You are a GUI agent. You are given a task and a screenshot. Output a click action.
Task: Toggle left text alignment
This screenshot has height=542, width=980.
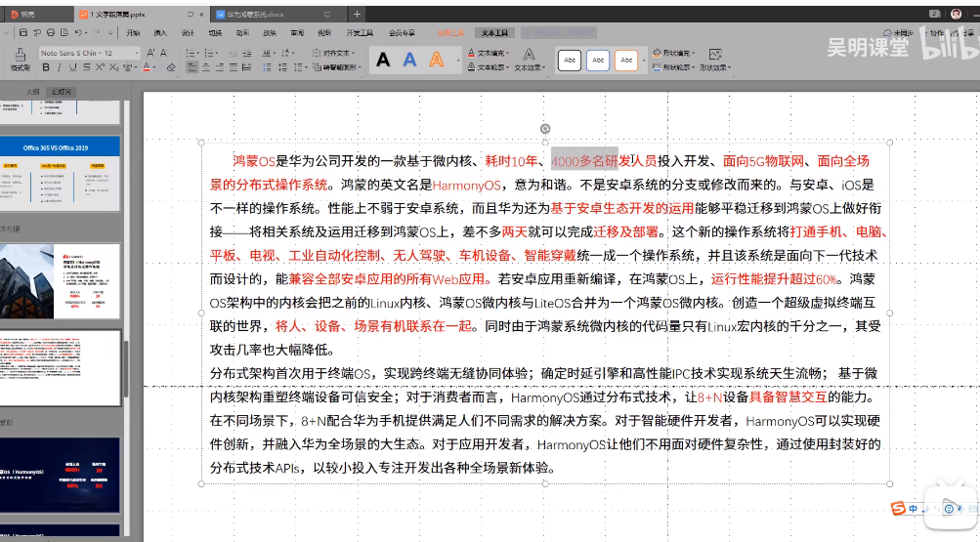(192, 67)
